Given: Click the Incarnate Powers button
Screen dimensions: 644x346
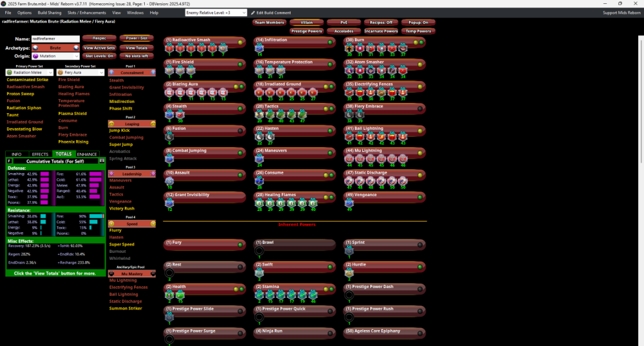Looking at the screenshot, I should [382, 31].
